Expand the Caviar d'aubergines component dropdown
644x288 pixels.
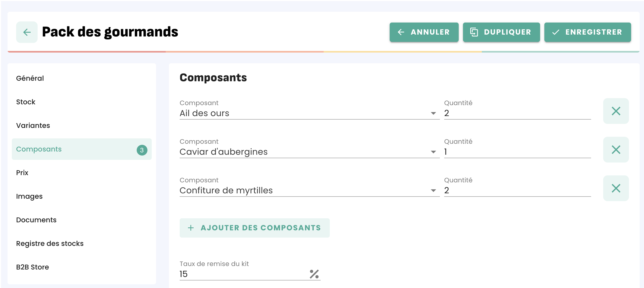433,152
